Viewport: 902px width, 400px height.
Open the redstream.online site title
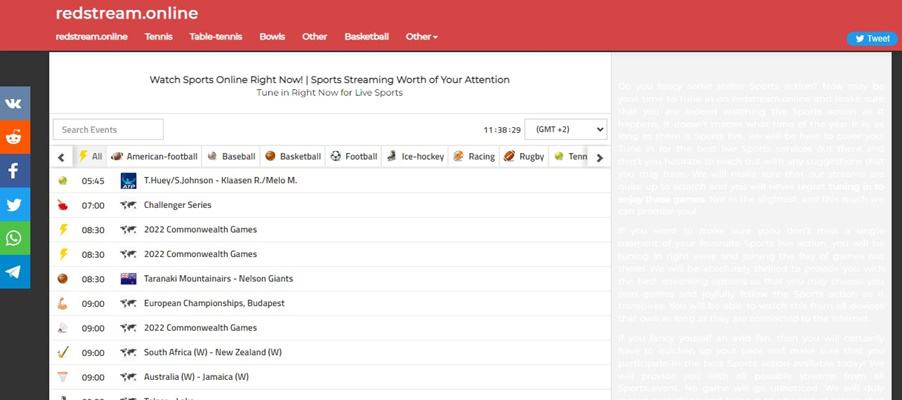point(127,13)
